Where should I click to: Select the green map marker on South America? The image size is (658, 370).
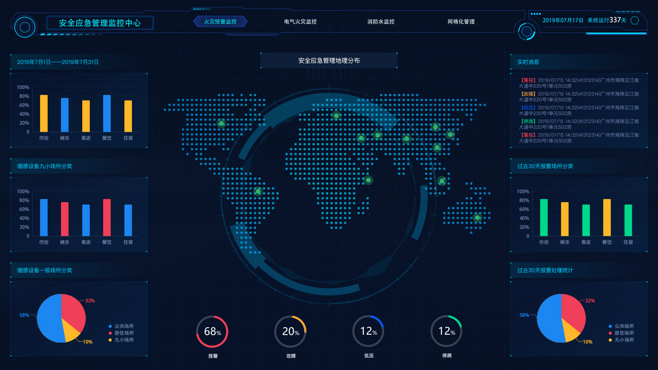tap(258, 192)
